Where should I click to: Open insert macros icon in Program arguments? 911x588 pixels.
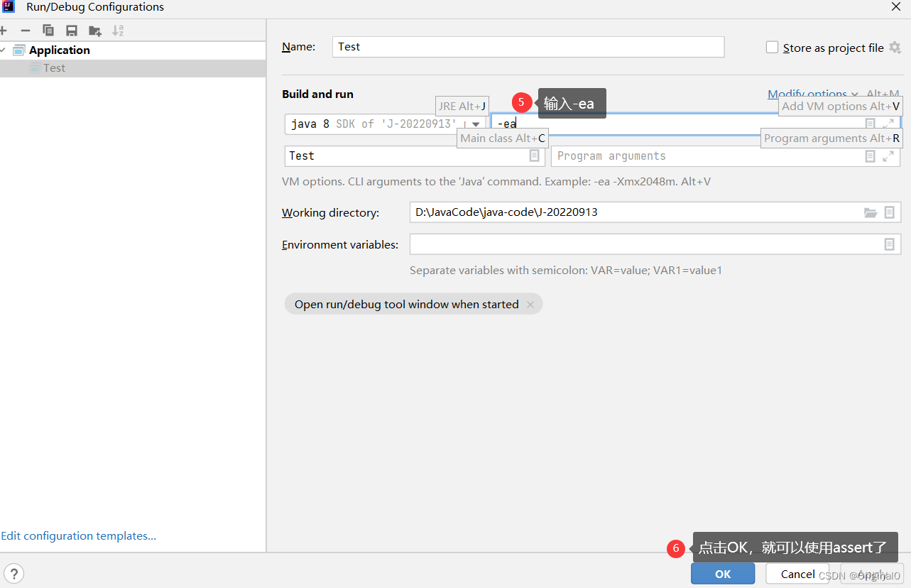tap(871, 156)
